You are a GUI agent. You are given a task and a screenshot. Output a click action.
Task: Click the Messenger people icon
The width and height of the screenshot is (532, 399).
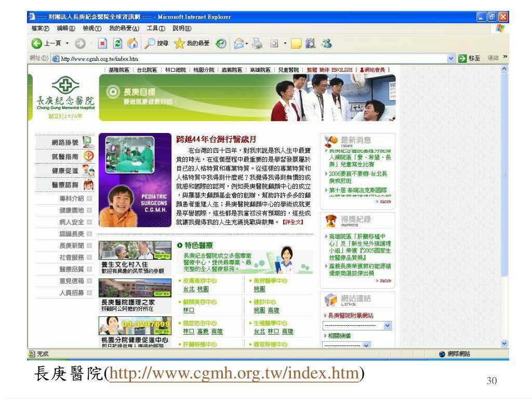[x=327, y=44]
